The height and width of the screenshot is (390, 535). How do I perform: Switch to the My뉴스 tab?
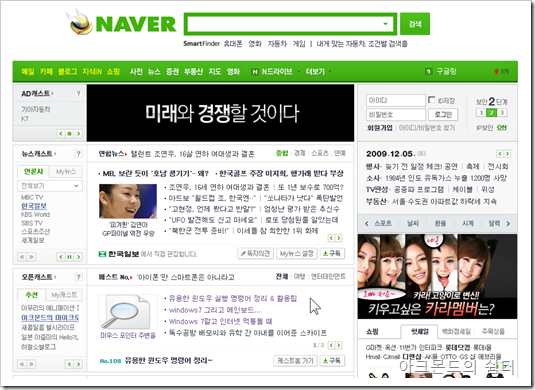click(66, 172)
